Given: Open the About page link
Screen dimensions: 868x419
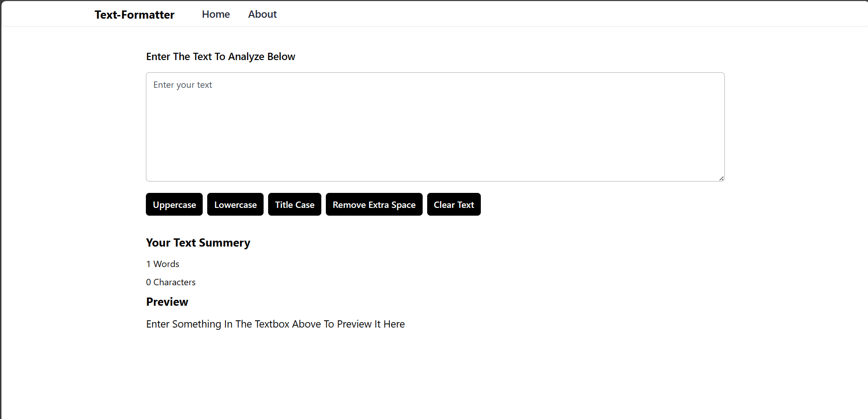Looking at the screenshot, I should (262, 14).
